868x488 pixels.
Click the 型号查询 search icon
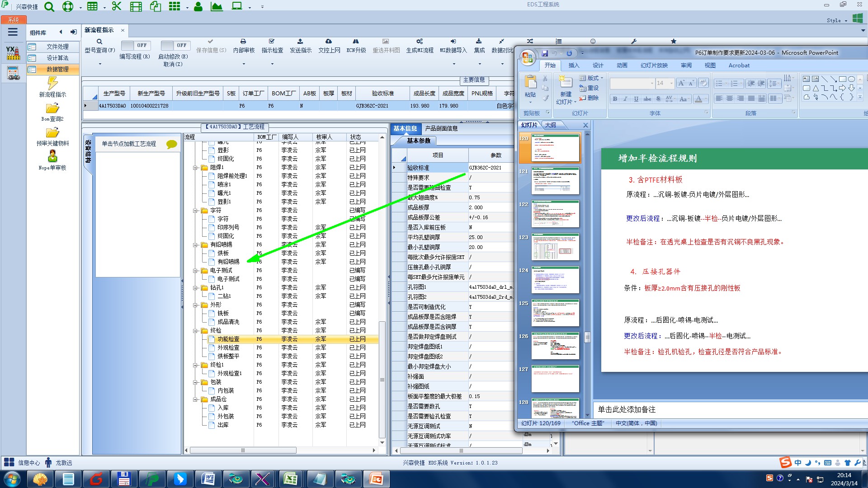click(x=99, y=42)
